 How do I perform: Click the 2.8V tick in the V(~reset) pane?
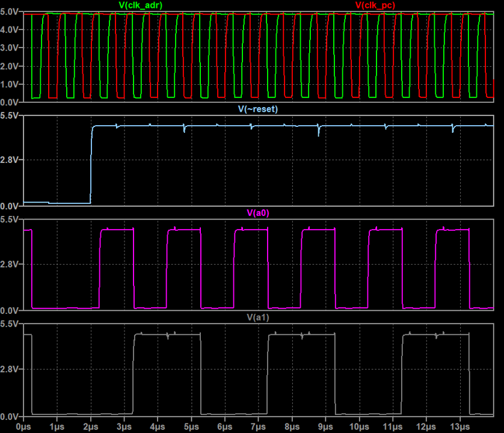(10, 160)
